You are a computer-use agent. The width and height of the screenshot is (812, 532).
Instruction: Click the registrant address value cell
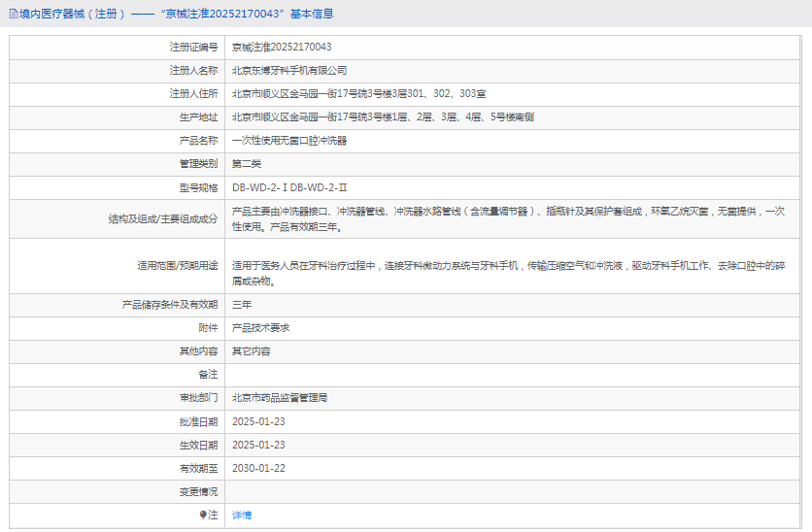point(358,94)
